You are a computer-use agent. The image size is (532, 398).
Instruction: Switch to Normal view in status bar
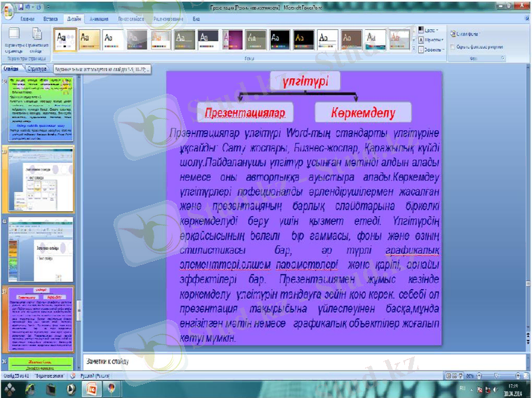click(x=448, y=375)
